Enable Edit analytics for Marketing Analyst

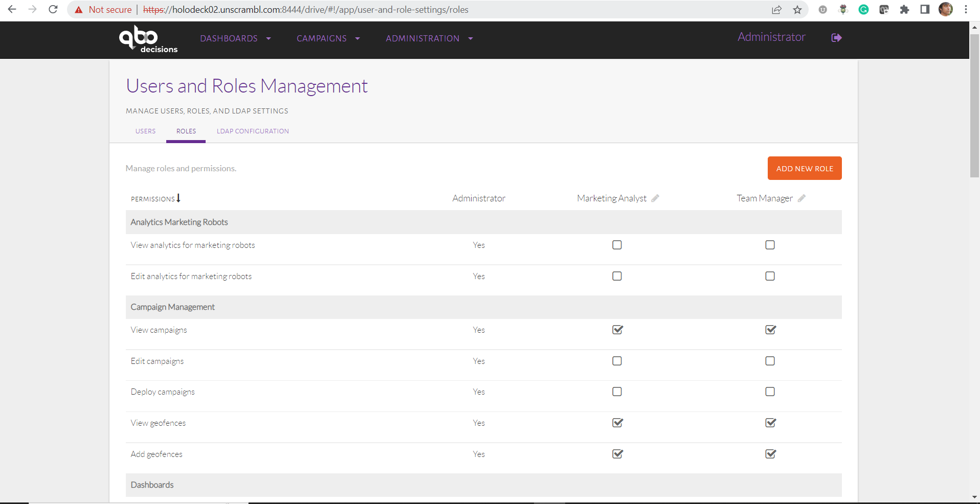pyautogui.click(x=617, y=276)
